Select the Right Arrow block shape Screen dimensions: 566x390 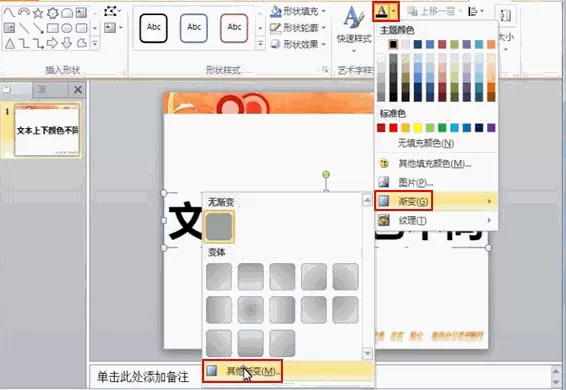click(x=52, y=43)
